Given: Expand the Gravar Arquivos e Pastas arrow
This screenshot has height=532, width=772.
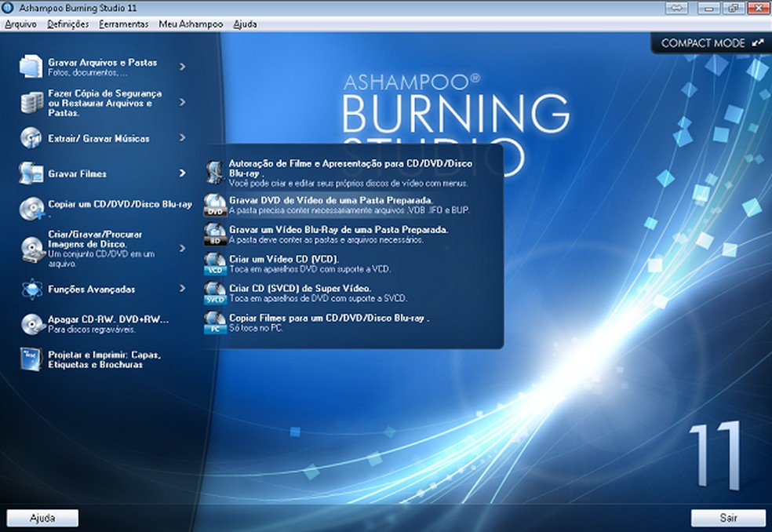Looking at the screenshot, I should coord(182,67).
